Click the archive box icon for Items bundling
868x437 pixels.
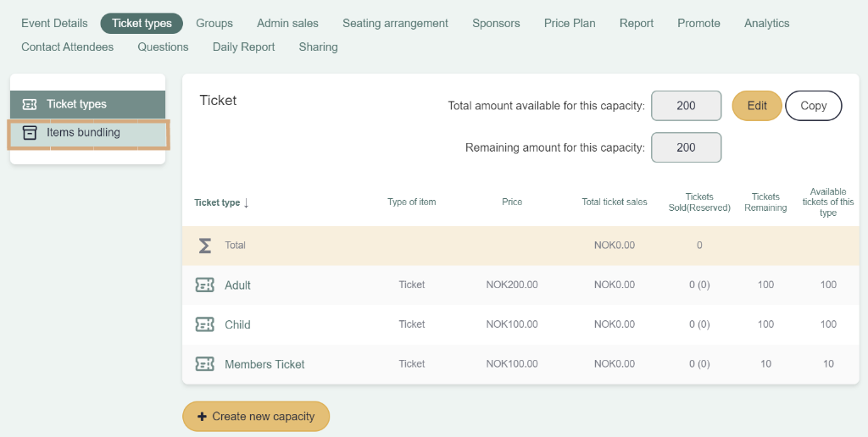pos(30,133)
